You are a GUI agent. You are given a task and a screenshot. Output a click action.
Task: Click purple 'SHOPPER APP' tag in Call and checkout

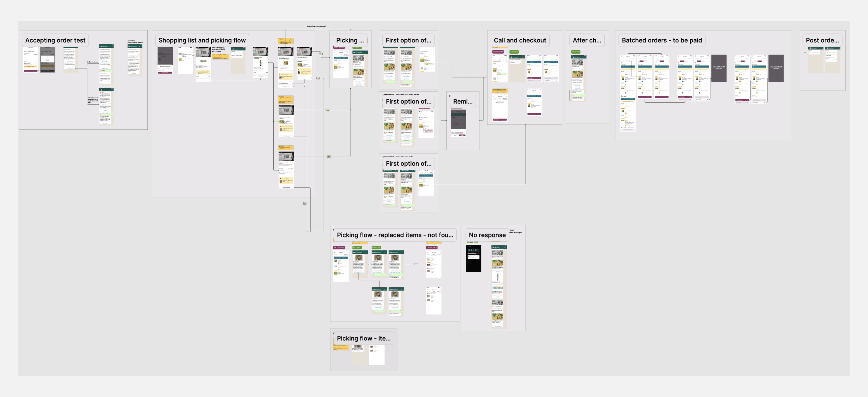click(x=498, y=52)
